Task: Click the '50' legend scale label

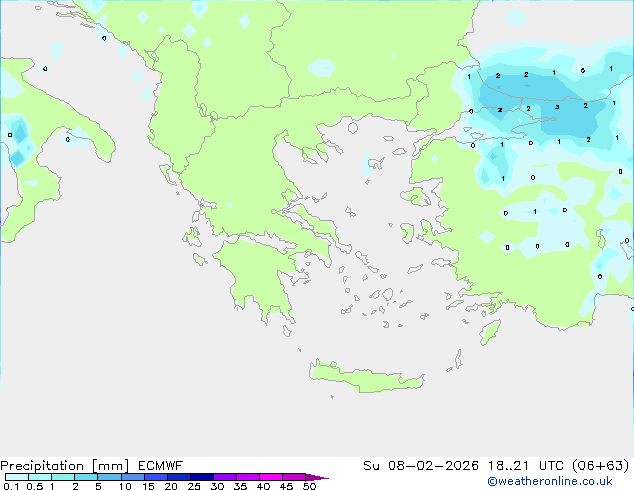Action: (x=309, y=486)
